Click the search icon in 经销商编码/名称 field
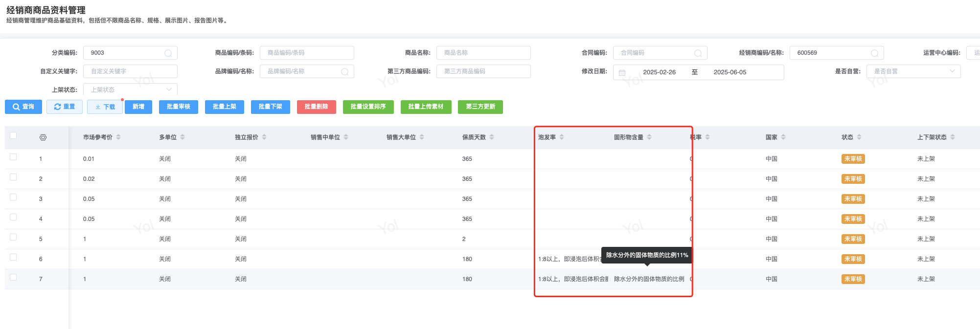 pyautogui.click(x=875, y=53)
